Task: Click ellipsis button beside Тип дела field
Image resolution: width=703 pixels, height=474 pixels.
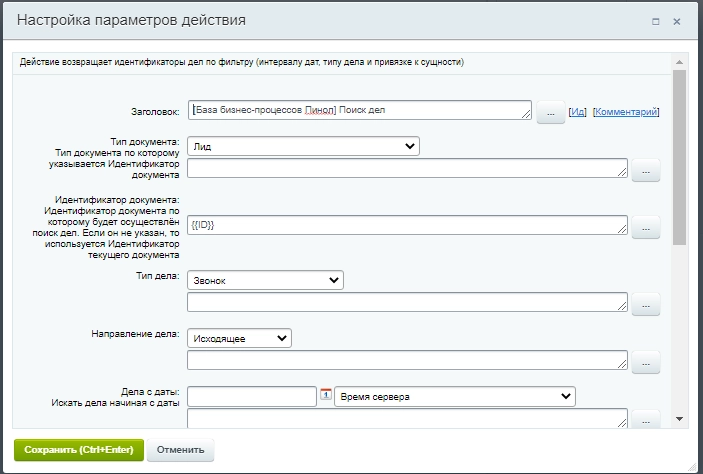Action: tap(645, 304)
